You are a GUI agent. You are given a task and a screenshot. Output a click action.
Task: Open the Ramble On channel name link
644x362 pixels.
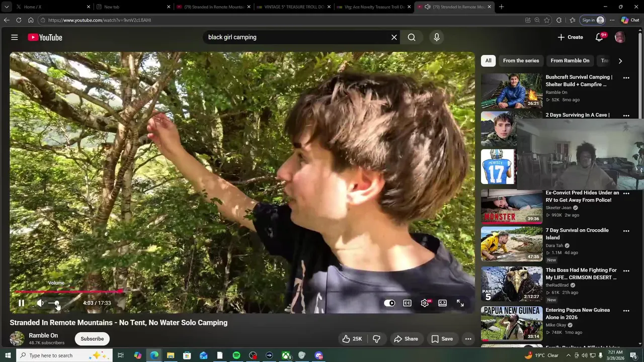[x=43, y=335]
